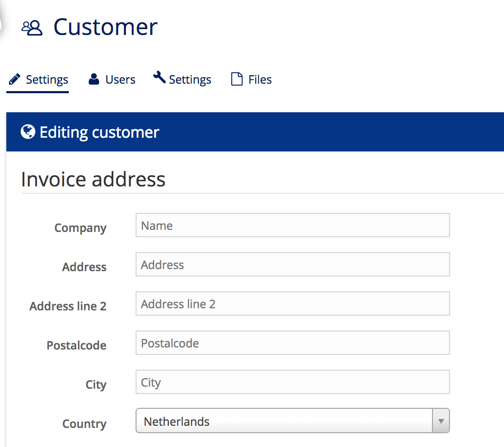This screenshot has height=447, width=504.
Task: Click the pencil icon on the first Settings tab
Action: tap(14, 79)
